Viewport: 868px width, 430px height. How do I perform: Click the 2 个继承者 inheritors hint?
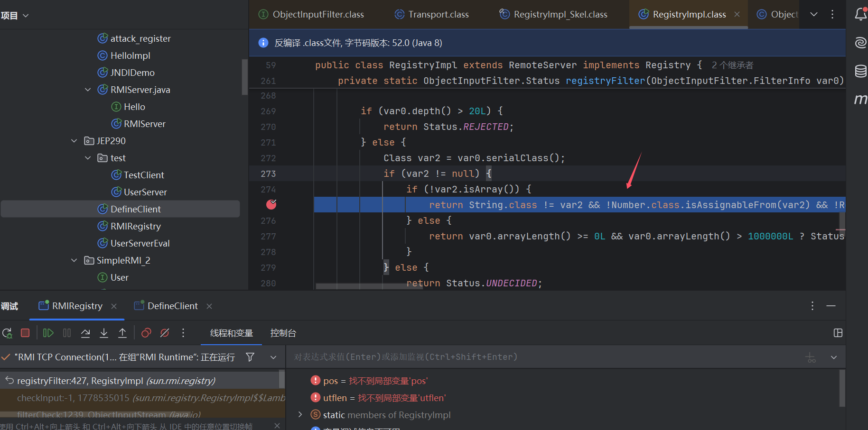(x=732, y=65)
